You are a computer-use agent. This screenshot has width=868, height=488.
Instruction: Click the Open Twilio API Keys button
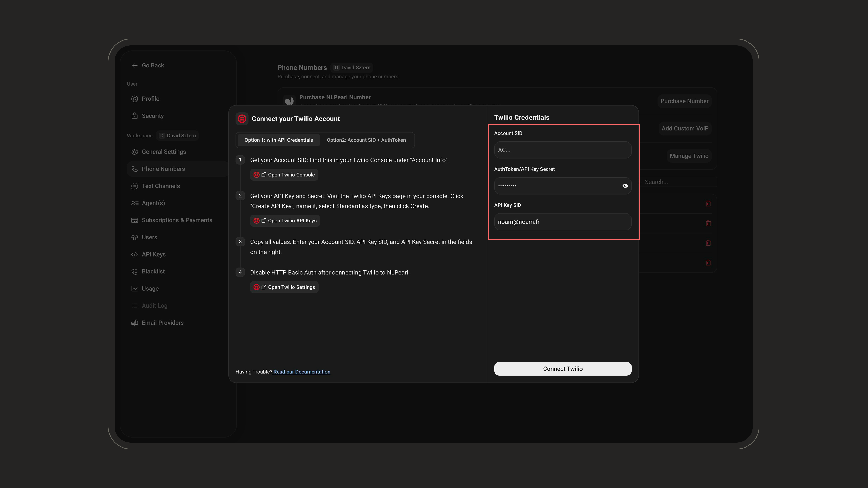pos(285,221)
